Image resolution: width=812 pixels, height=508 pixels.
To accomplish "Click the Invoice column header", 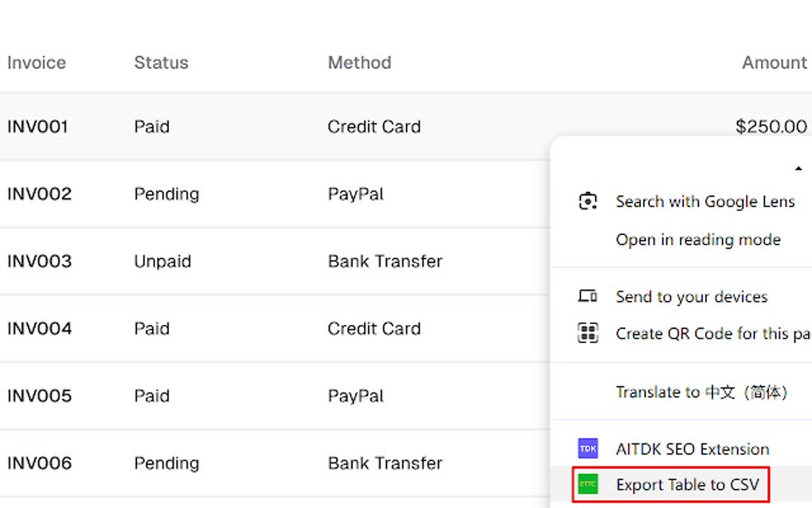I will click(x=37, y=62).
